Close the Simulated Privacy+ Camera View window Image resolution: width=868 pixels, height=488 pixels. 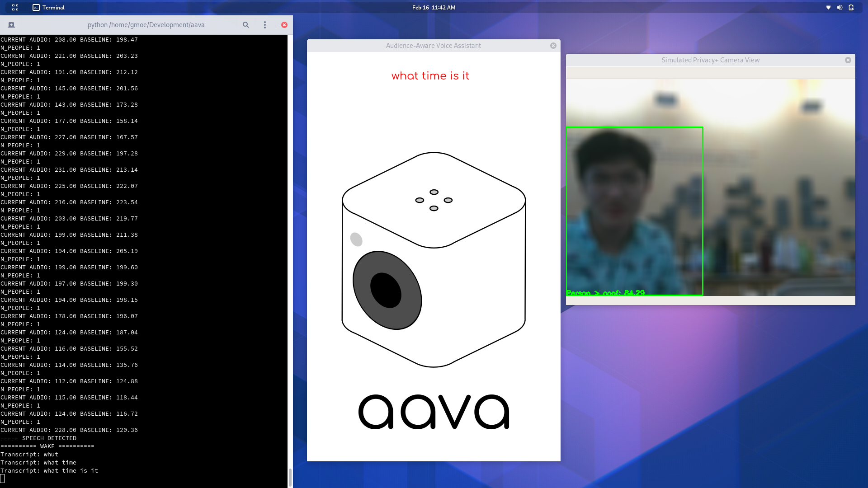(x=848, y=60)
